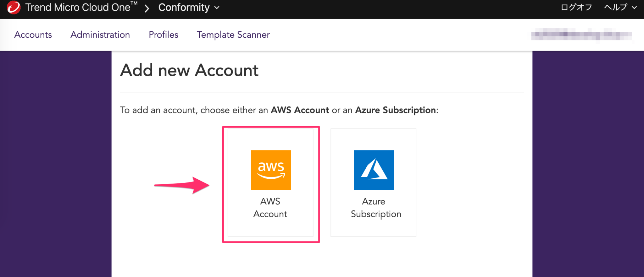Switch to the Accounts tab
This screenshot has height=277, width=644.
coord(33,35)
